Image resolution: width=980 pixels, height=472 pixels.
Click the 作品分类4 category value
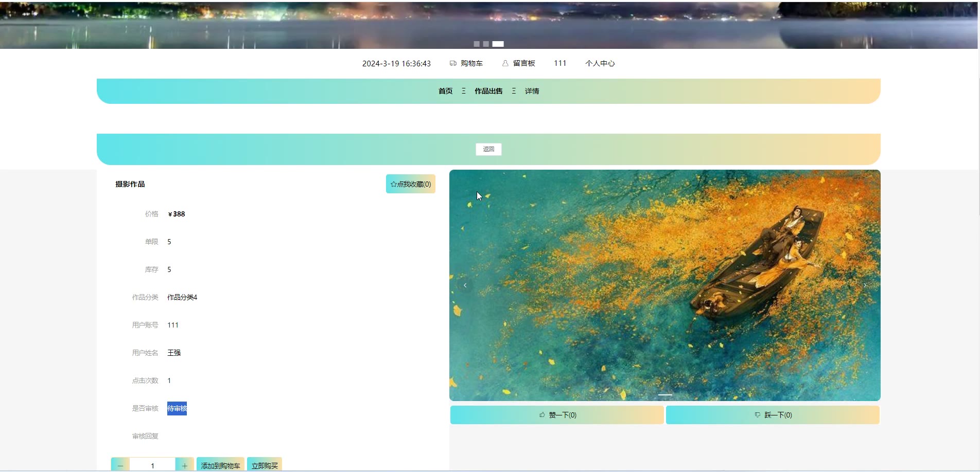[182, 297]
